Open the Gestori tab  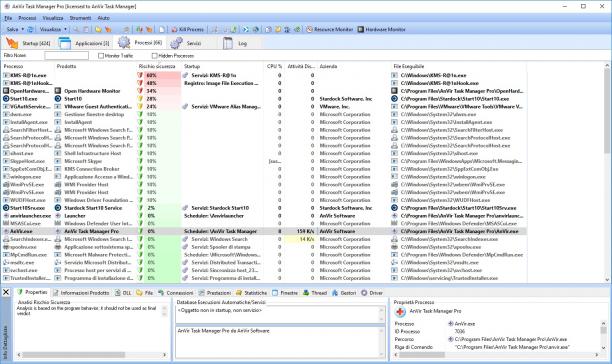(344, 293)
